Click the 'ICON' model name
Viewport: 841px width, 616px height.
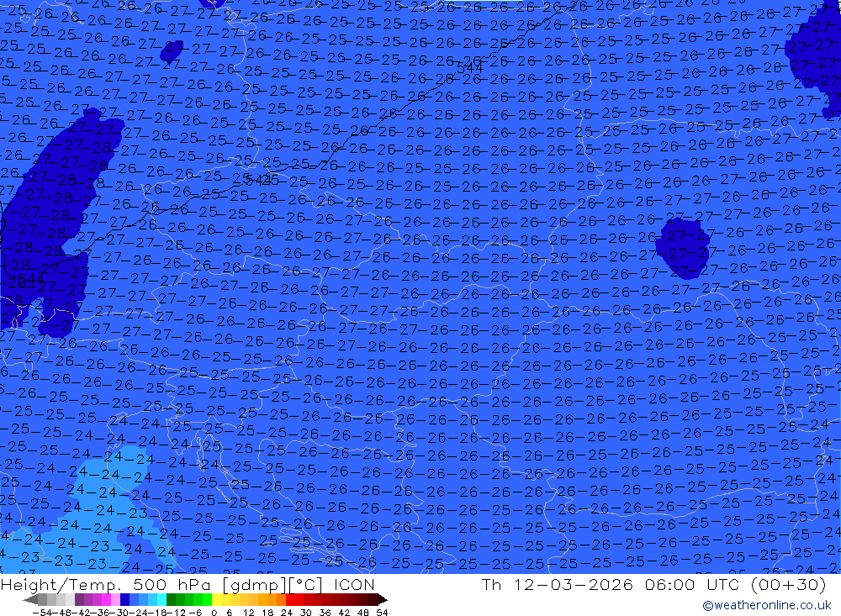pos(354,584)
